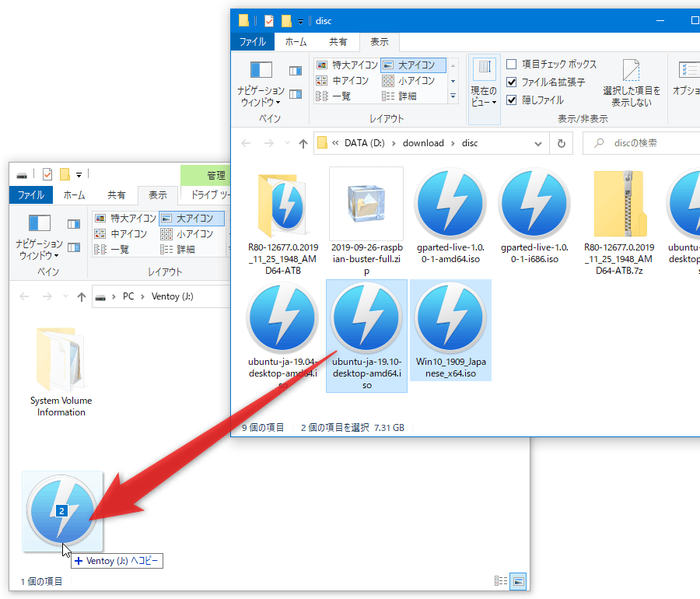Choose 一覧 layout in Ventoy window

[112, 250]
